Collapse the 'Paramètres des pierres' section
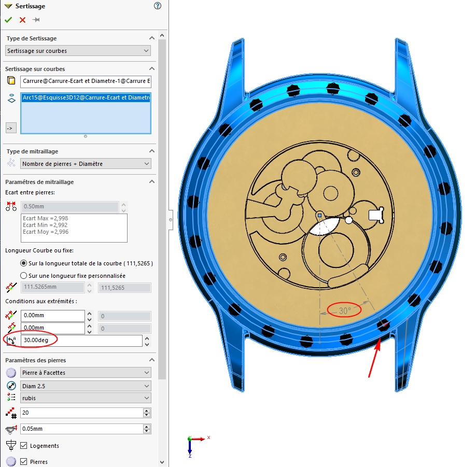 152,360
